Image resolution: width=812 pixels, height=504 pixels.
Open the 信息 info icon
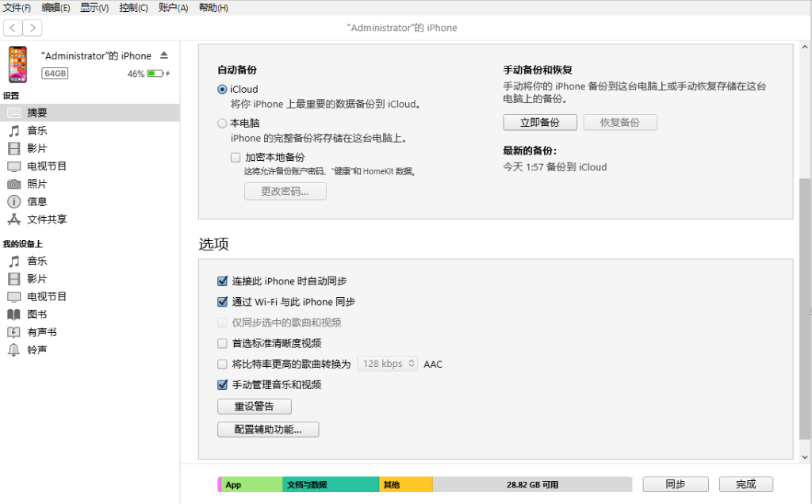[14, 201]
